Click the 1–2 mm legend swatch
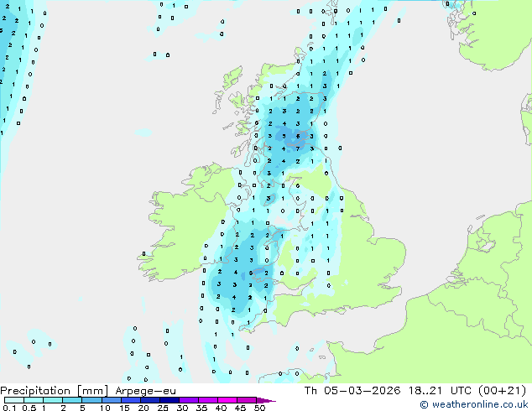Screen dimensions: 532x411 [x=53, y=400]
